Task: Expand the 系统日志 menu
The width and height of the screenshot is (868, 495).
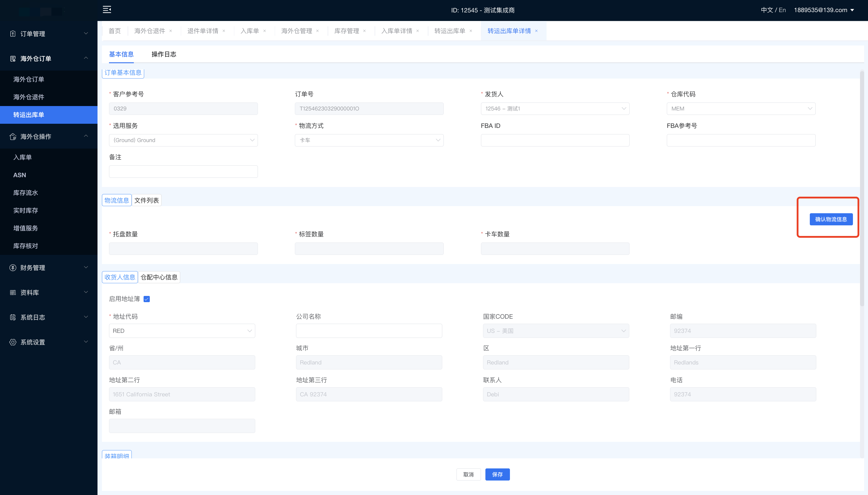Action: pyautogui.click(x=86, y=317)
